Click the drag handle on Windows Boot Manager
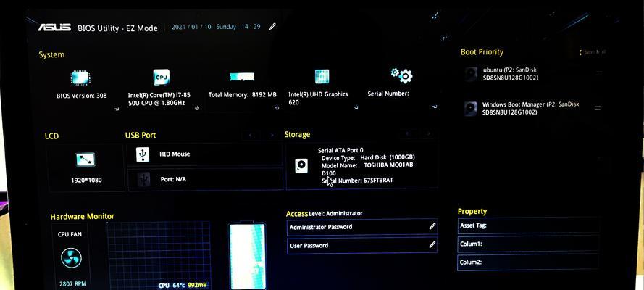Viewport: 644px width, 290px height. click(x=598, y=108)
